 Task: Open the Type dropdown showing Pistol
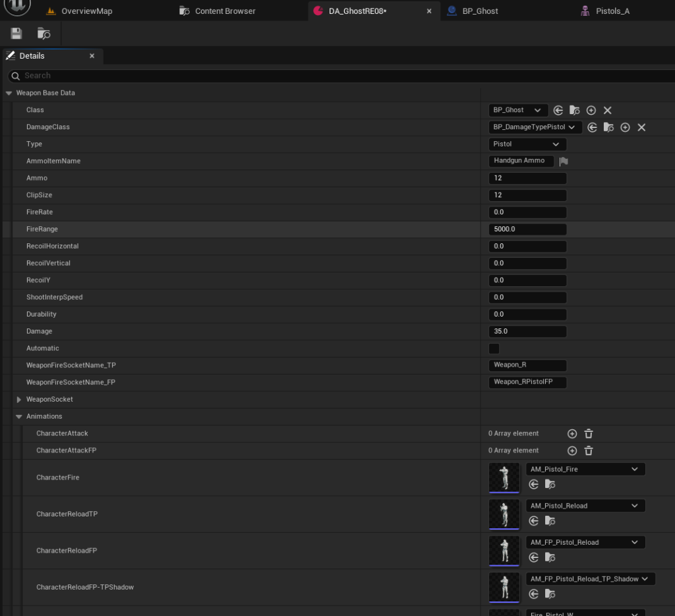527,144
